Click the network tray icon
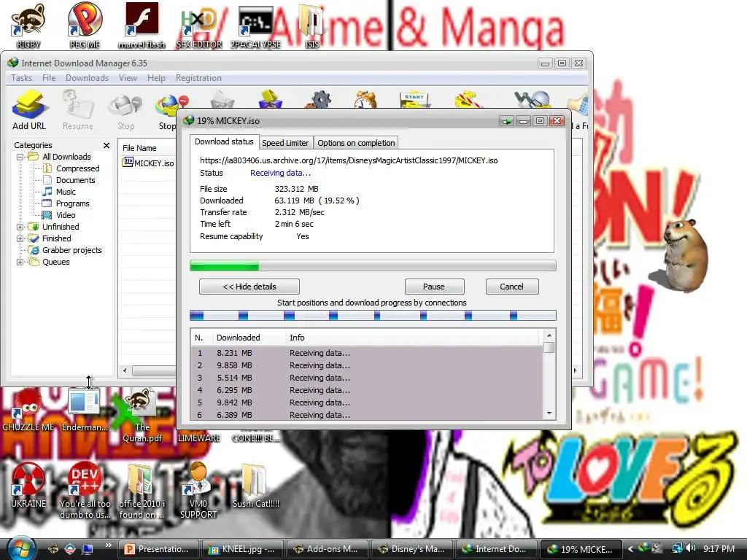The width and height of the screenshot is (747, 560). point(676,548)
